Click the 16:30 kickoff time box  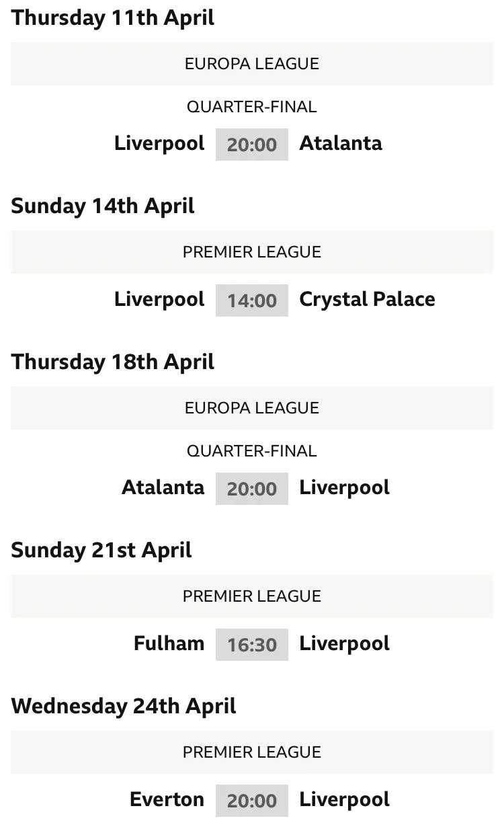pos(251,645)
